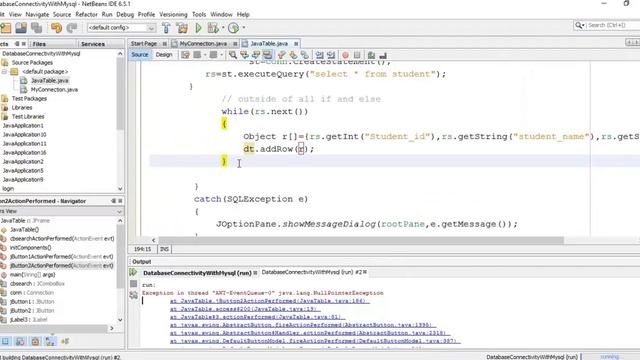Switch to the Design view button
640x360 pixels.
pyautogui.click(x=164, y=55)
